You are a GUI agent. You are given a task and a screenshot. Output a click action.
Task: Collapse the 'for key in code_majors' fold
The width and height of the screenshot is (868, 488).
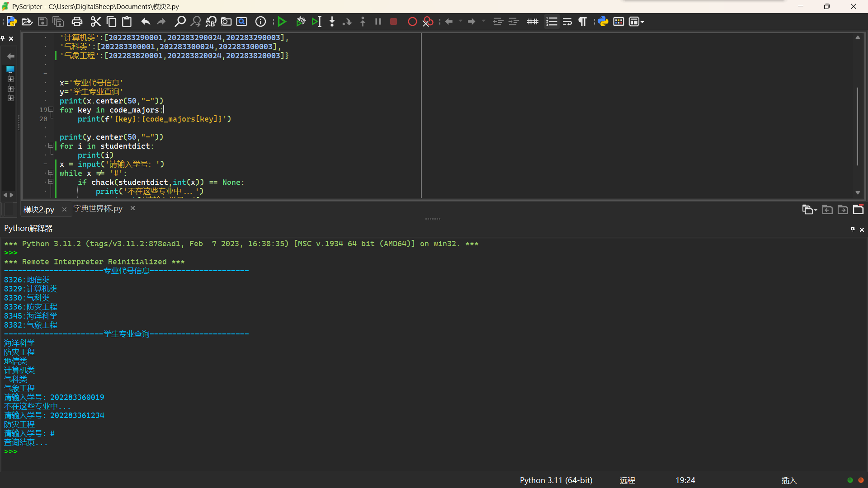click(51, 110)
